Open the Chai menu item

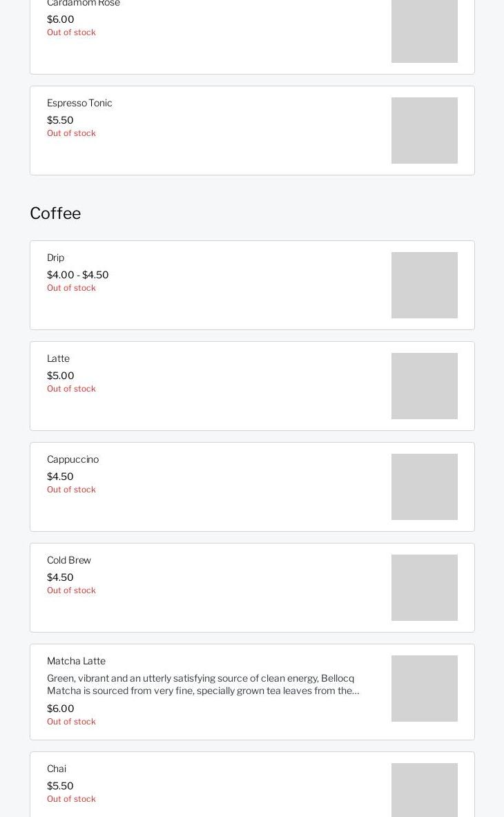tap(57, 769)
